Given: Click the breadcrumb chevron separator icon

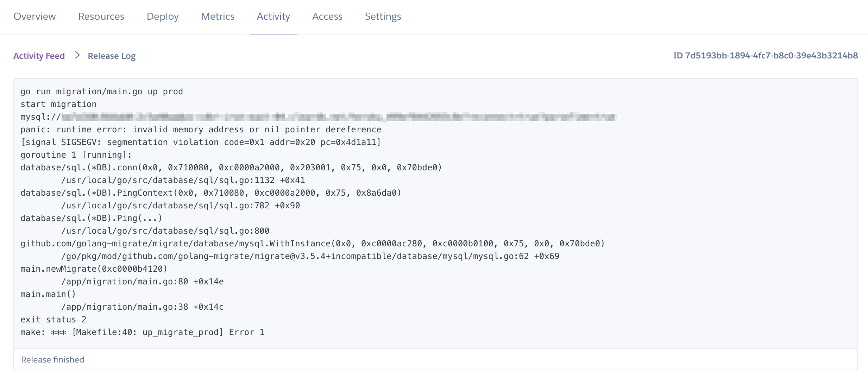Looking at the screenshot, I should click(x=77, y=56).
